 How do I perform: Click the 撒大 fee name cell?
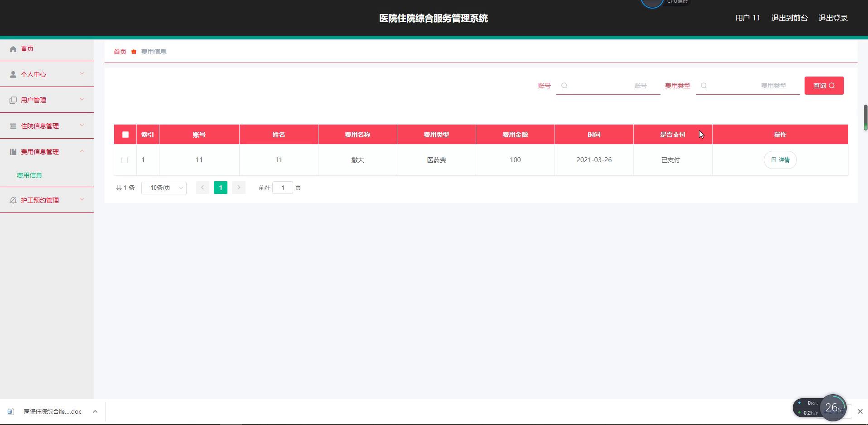pos(357,160)
